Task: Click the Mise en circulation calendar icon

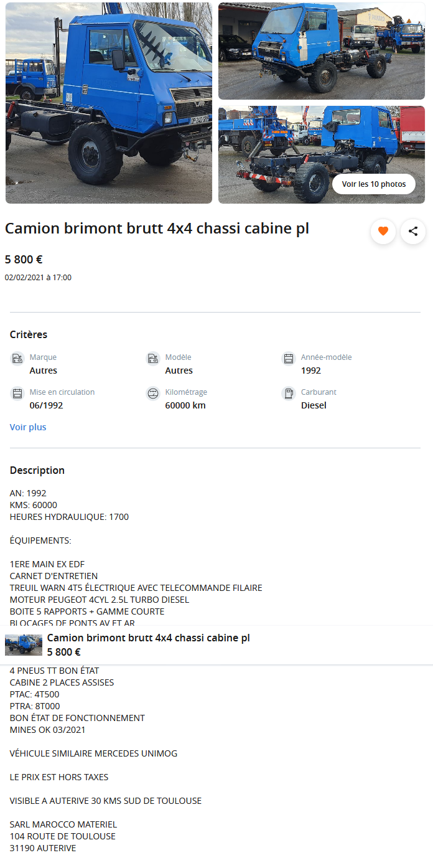Action: coord(17,394)
